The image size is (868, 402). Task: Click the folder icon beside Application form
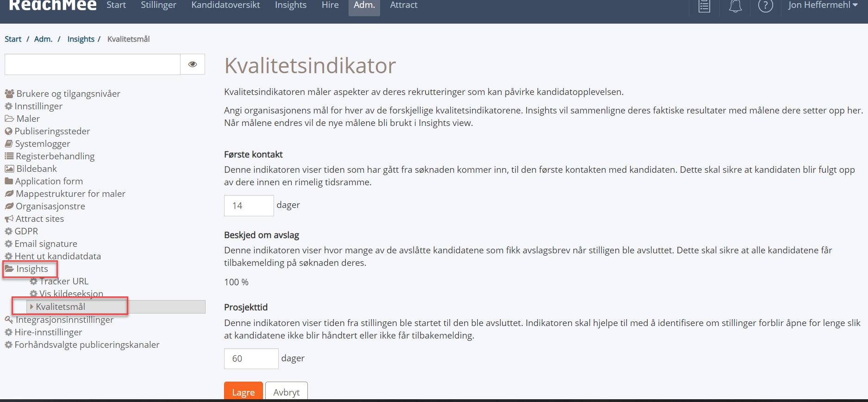(x=9, y=181)
